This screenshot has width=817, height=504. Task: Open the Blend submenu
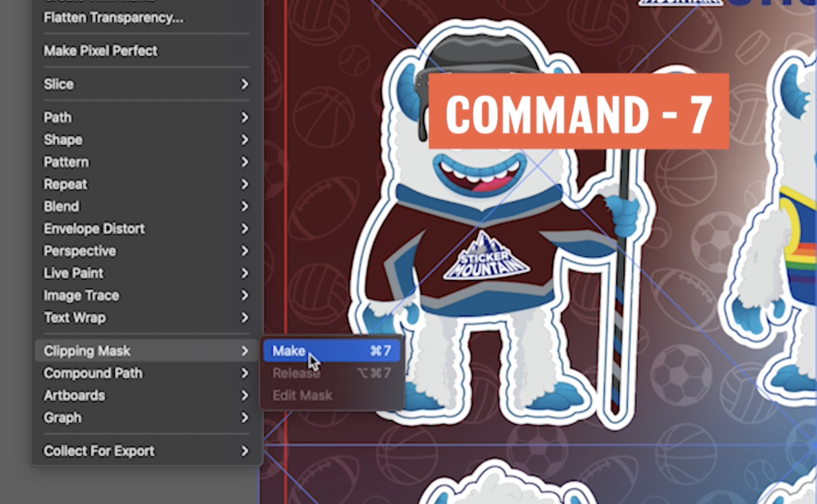147,207
